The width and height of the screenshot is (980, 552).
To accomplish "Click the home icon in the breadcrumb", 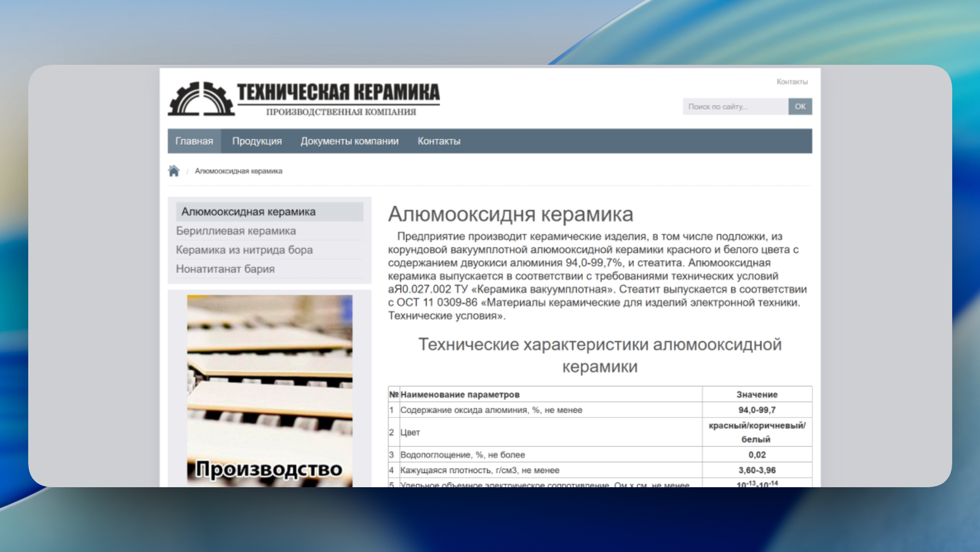I will 174,171.
